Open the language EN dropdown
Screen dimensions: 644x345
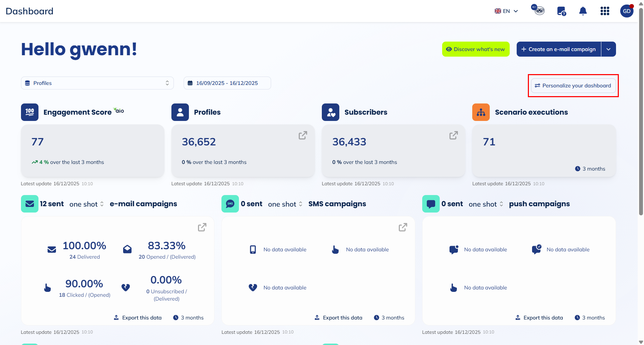tap(506, 11)
